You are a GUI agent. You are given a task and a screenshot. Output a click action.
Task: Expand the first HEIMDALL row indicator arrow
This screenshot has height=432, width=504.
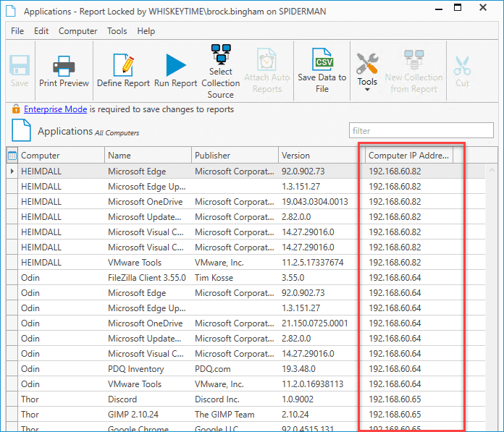pyautogui.click(x=12, y=171)
